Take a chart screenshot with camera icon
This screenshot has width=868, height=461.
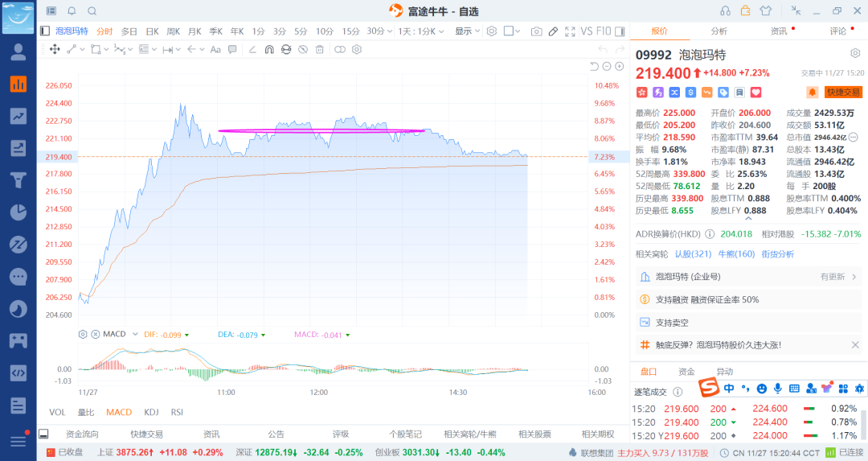536,31
